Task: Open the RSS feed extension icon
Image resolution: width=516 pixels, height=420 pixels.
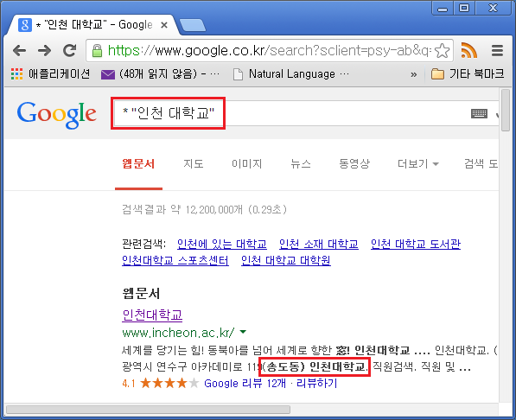Action: (469, 51)
